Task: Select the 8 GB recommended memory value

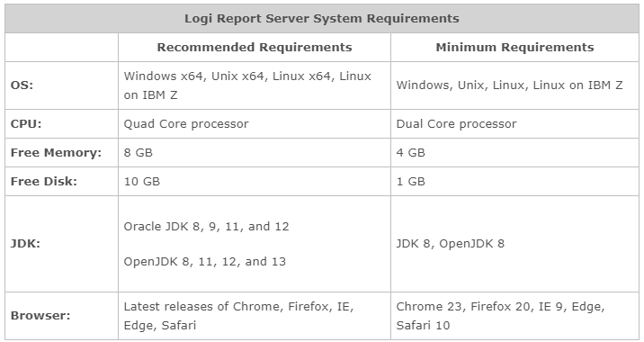Action: tap(138, 152)
